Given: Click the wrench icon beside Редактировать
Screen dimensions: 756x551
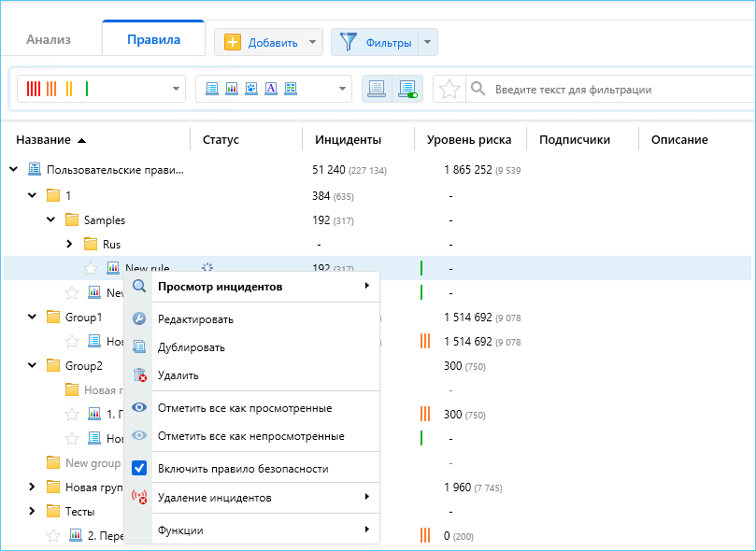Looking at the screenshot, I should pos(139,318).
